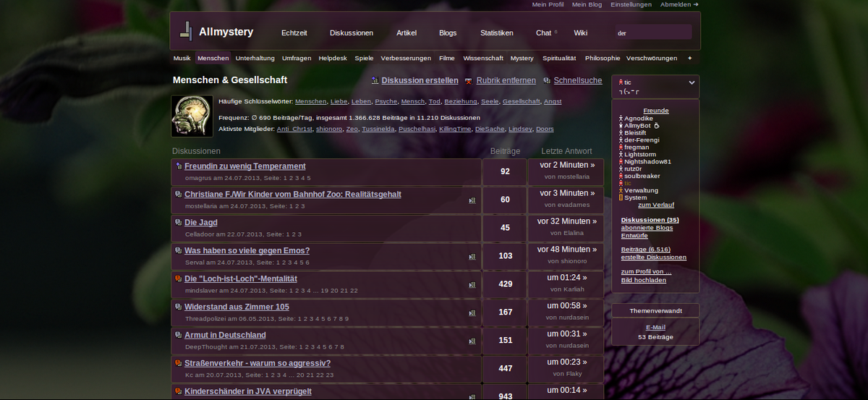This screenshot has height=400, width=868.
Task: Open the E-Mail related topic link
Action: (x=655, y=327)
